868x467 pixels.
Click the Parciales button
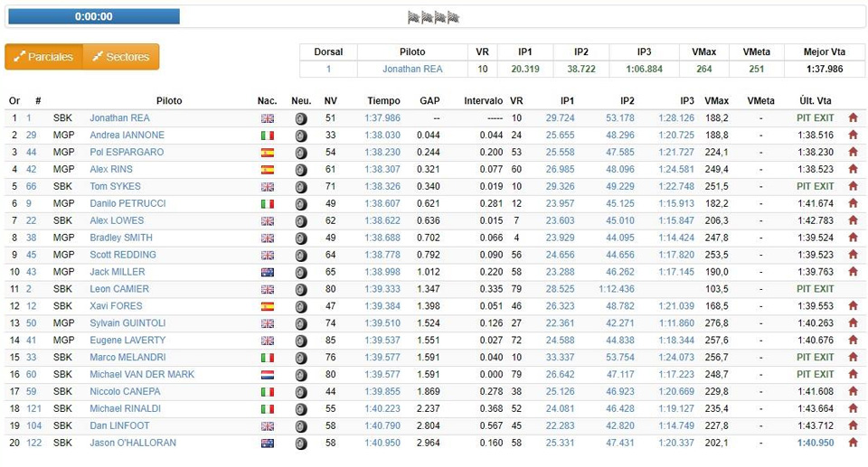click(43, 56)
